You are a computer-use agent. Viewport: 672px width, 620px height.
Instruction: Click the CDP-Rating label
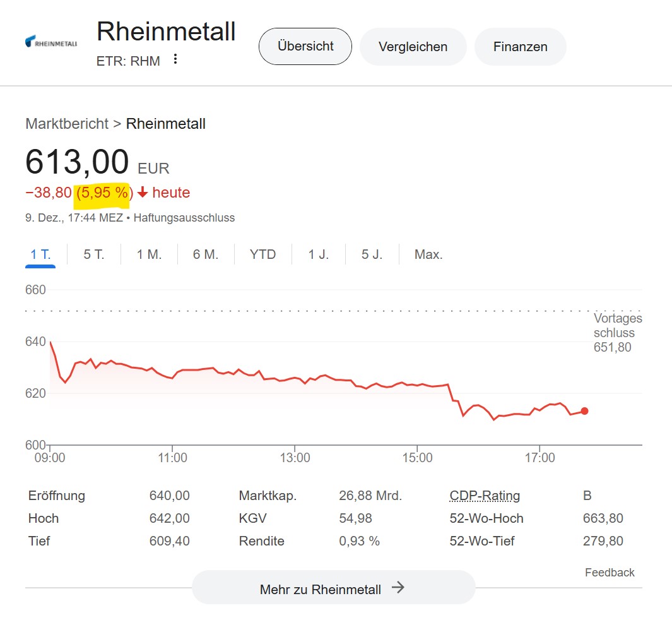[485, 496]
